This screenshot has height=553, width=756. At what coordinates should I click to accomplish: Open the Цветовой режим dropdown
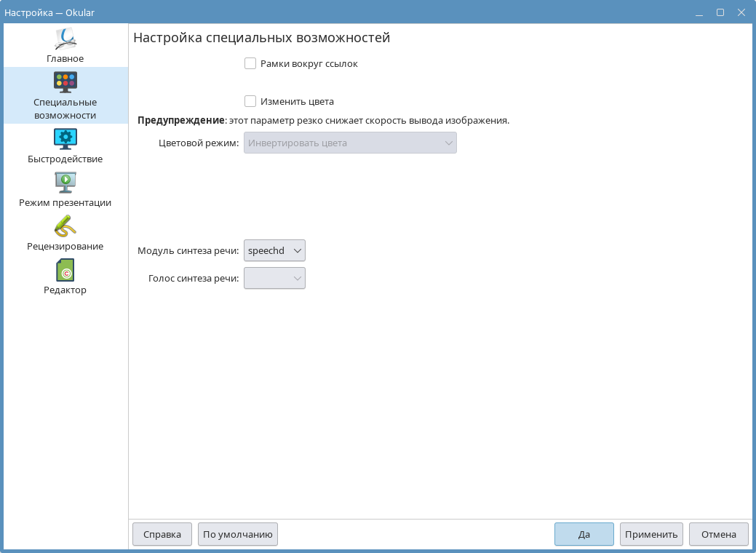350,143
